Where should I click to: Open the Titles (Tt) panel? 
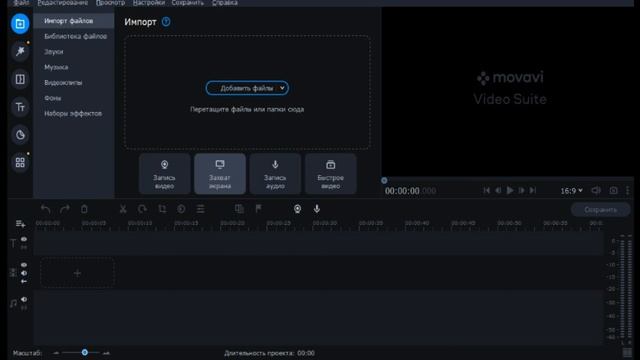(x=20, y=107)
